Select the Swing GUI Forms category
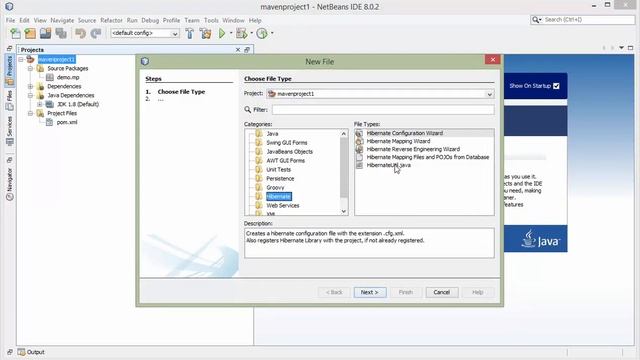Image resolution: width=640 pixels, height=360 pixels. click(287, 143)
